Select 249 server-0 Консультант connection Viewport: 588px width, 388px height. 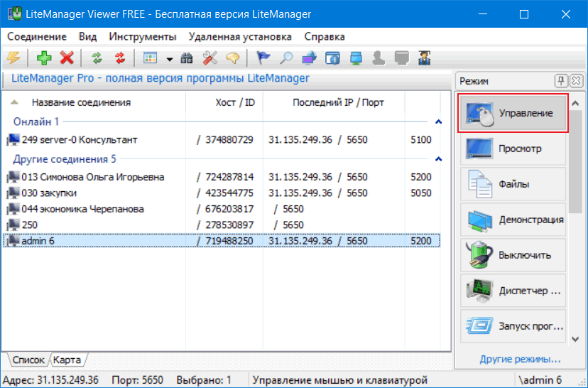[222, 139]
